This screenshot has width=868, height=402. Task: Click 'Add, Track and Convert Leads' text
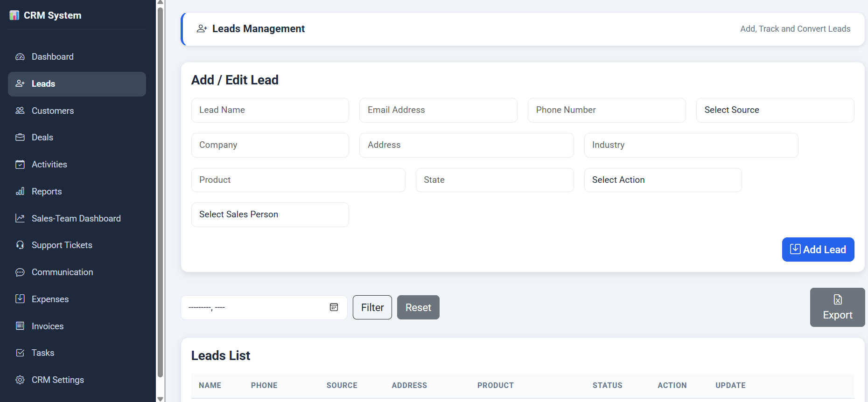795,29
